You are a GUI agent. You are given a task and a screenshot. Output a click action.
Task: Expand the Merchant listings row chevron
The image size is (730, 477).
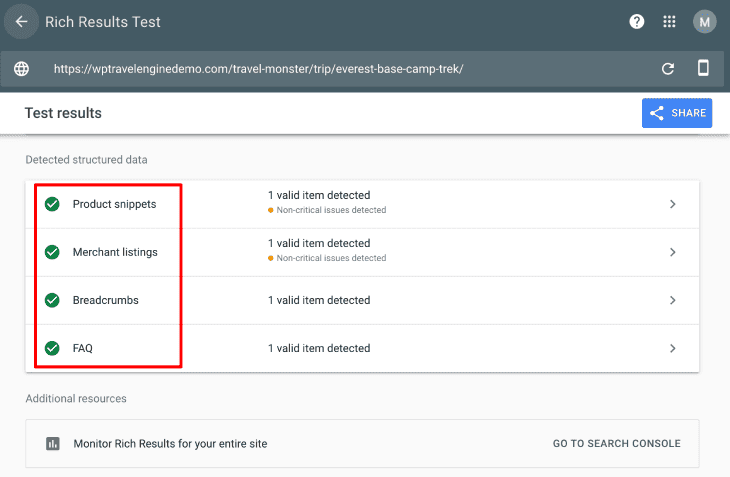(x=672, y=252)
